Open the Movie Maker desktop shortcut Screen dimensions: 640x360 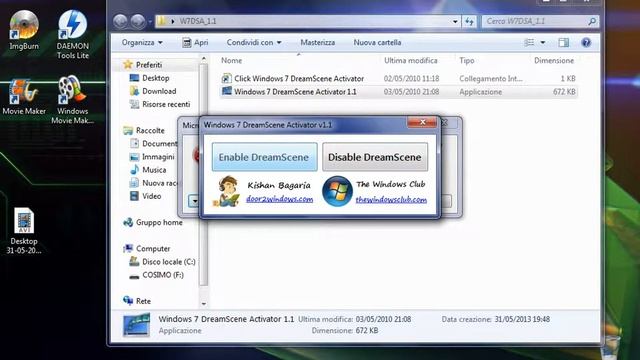pos(24,97)
